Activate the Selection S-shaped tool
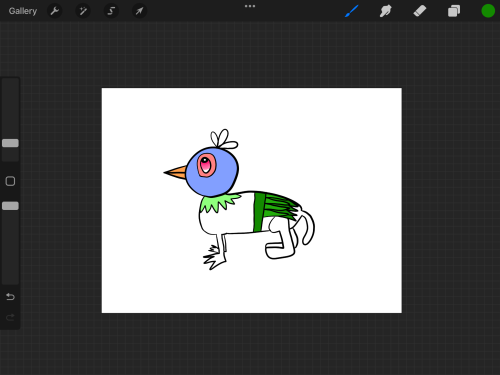Screen dimensions: 500x375 (x=111, y=11)
